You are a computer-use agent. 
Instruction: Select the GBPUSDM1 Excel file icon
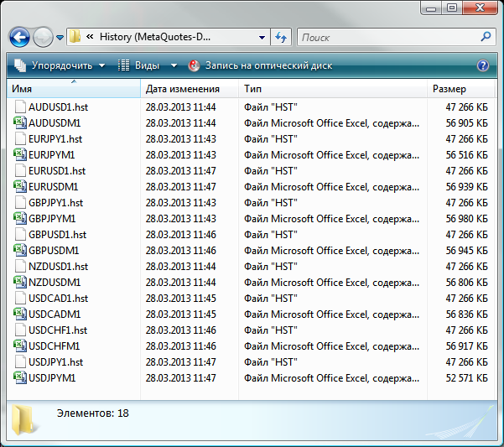(20, 250)
